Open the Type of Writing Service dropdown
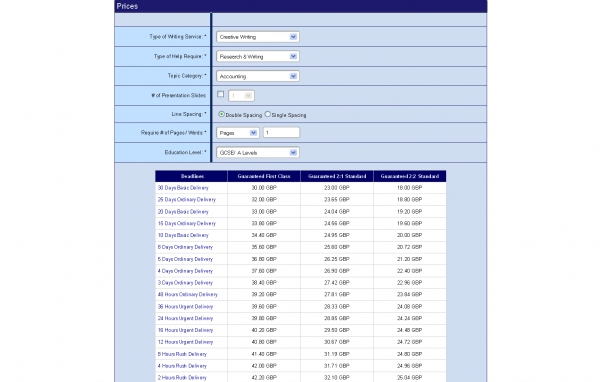Image resolution: width=600 pixels, height=382 pixels. tap(258, 37)
